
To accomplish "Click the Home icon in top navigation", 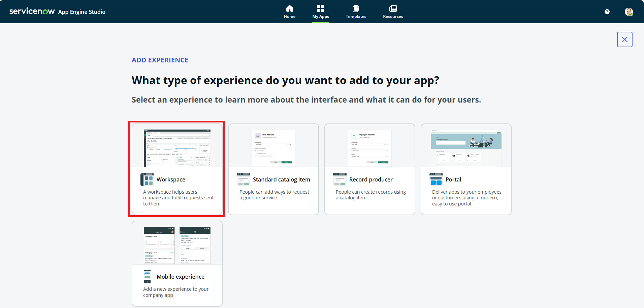I will pos(289,8).
